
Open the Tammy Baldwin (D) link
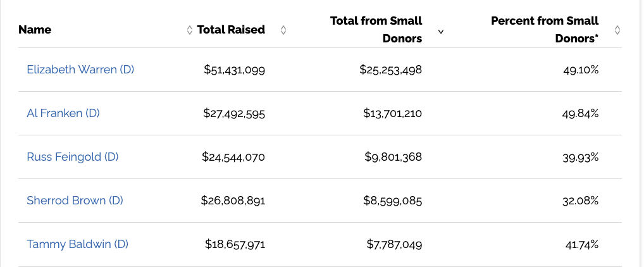78,244
